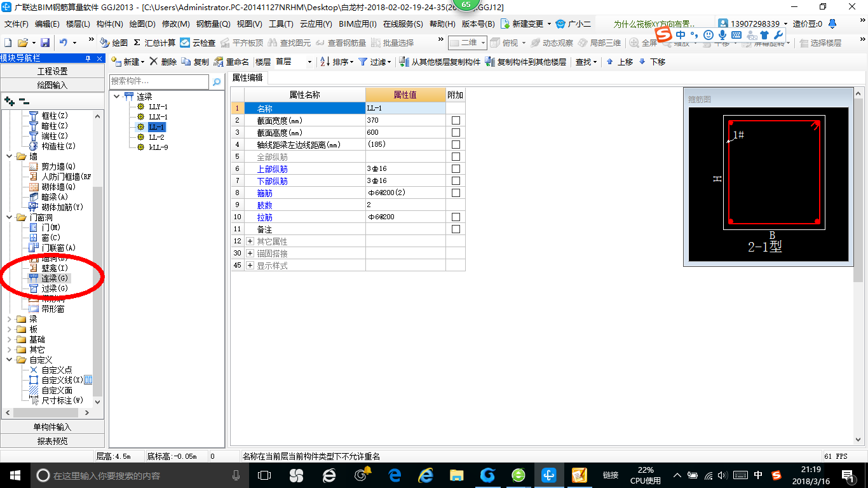Toggle 附加 checkbox for 上部纵筋
Viewport: 868px width, 488px height.
click(x=455, y=168)
